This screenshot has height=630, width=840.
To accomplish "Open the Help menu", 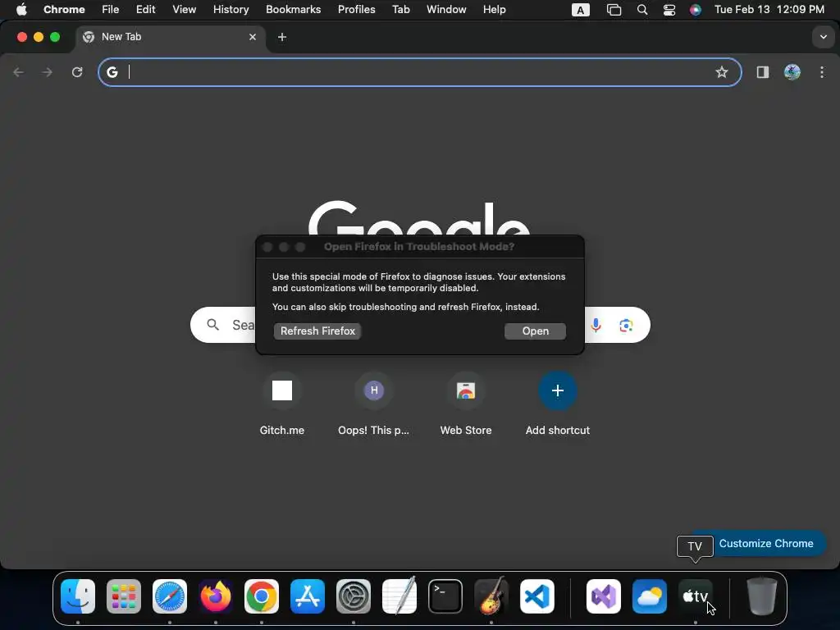I will tap(494, 10).
